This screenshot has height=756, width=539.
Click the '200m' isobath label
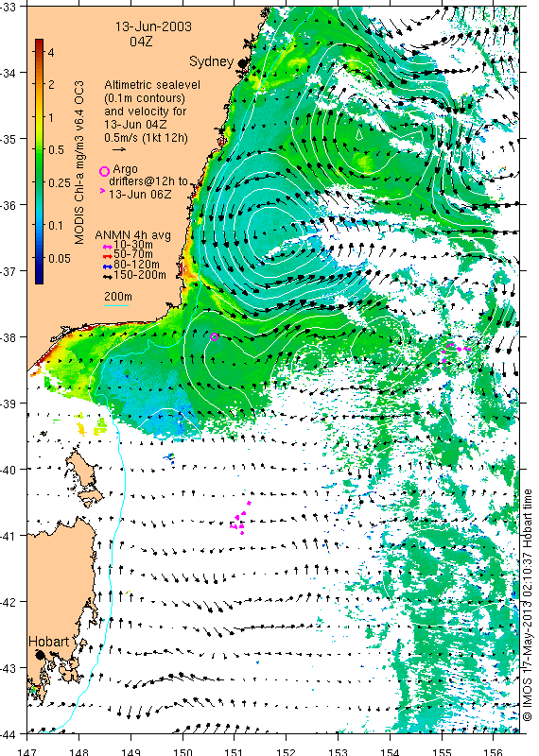pyautogui.click(x=118, y=297)
